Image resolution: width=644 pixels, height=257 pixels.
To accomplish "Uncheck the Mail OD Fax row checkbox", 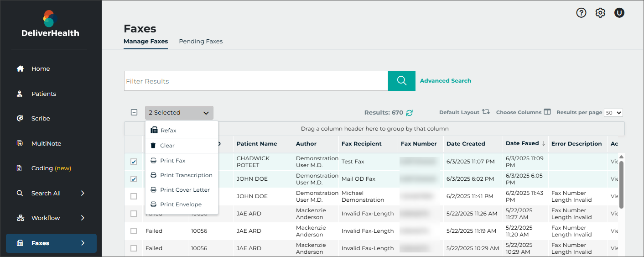I will point(134,179).
